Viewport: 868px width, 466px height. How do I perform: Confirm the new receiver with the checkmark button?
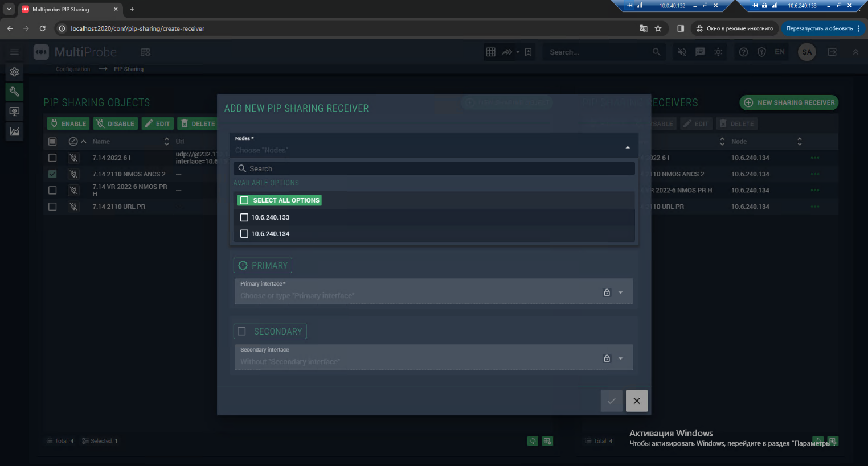pyautogui.click(x=611, y=401)
